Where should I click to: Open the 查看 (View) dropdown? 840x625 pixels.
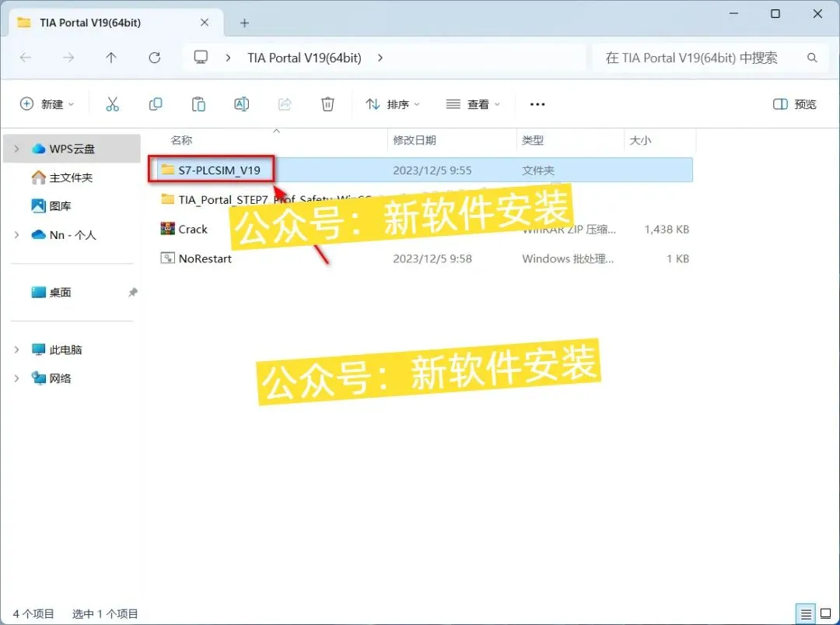[x=473, y=104]
